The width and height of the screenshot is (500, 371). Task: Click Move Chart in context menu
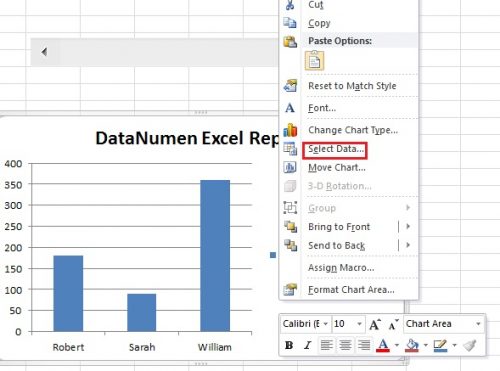point(337,167)
